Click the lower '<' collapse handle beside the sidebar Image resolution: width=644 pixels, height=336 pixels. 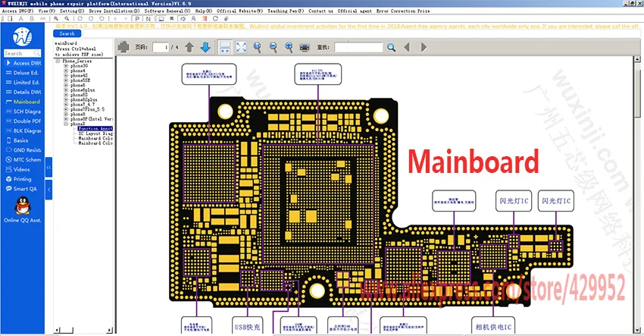tap(48, 190)
